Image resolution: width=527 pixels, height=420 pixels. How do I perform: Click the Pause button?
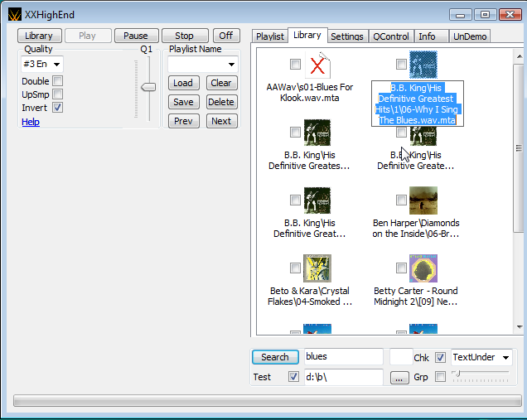[136, 36]
